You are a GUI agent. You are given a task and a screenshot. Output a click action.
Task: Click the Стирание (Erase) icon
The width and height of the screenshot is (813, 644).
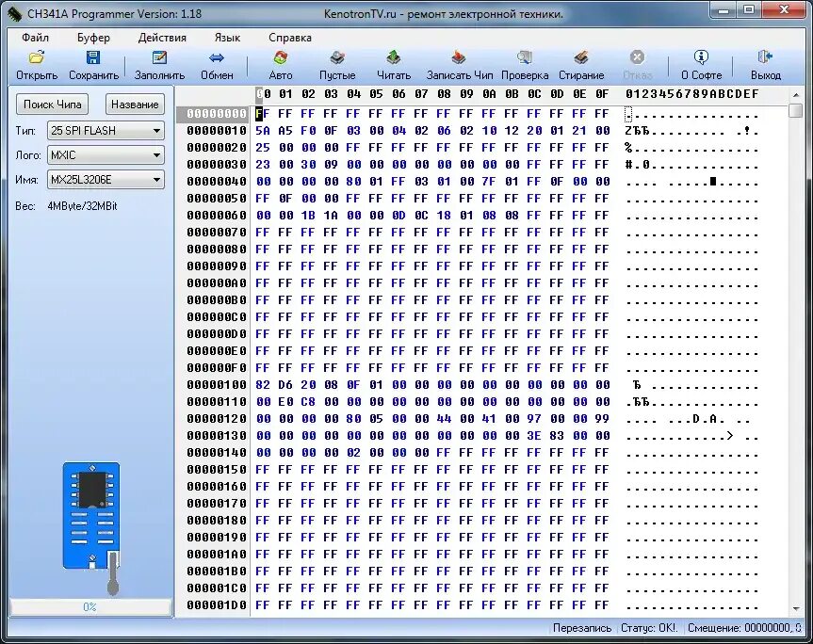pos(581,57)
